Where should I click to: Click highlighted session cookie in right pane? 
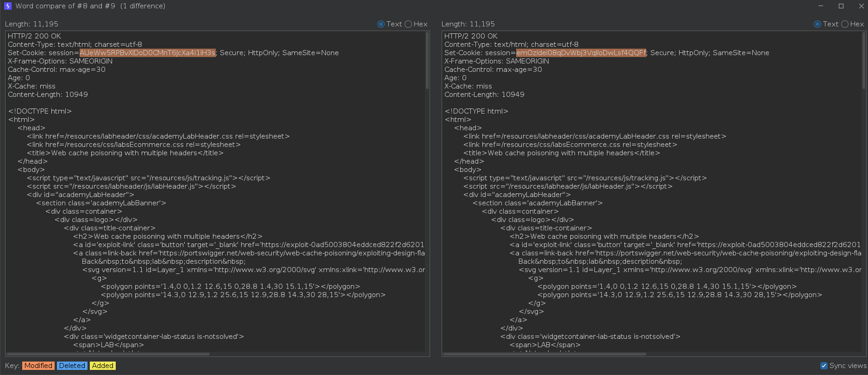click(581, 53)
